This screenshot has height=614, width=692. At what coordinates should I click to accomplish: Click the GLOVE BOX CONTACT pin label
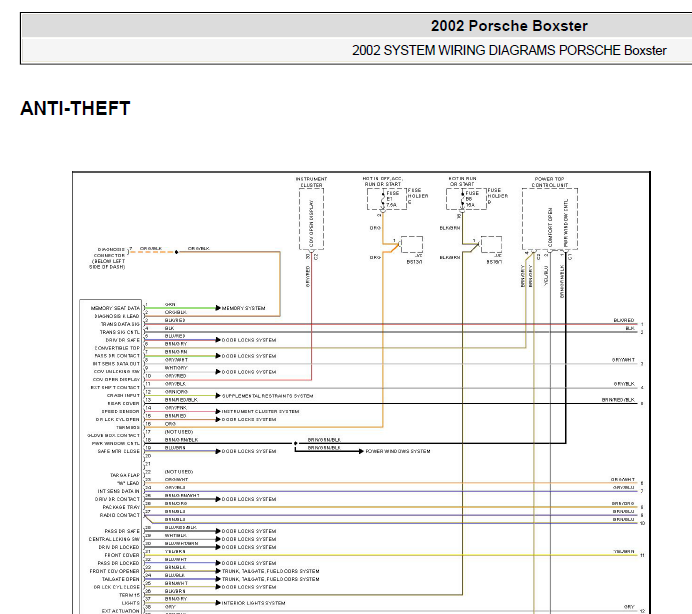(x=113, y=435)
